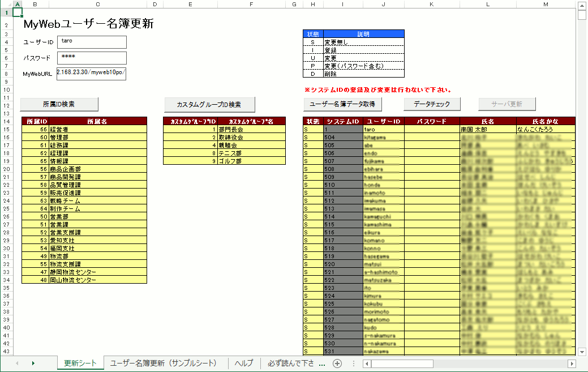Screen dimensions: 588x372
Task: Click the red システムID warning text
Action: point(379,90)
